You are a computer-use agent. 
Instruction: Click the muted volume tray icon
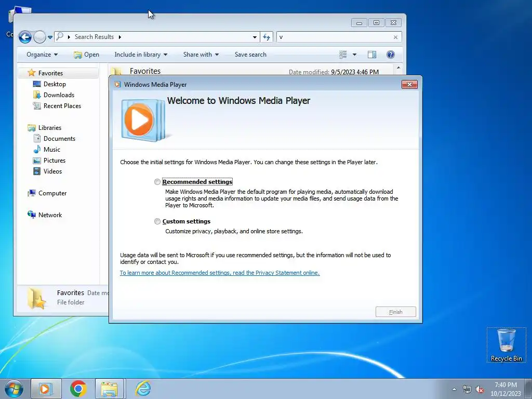click(480, 389)
